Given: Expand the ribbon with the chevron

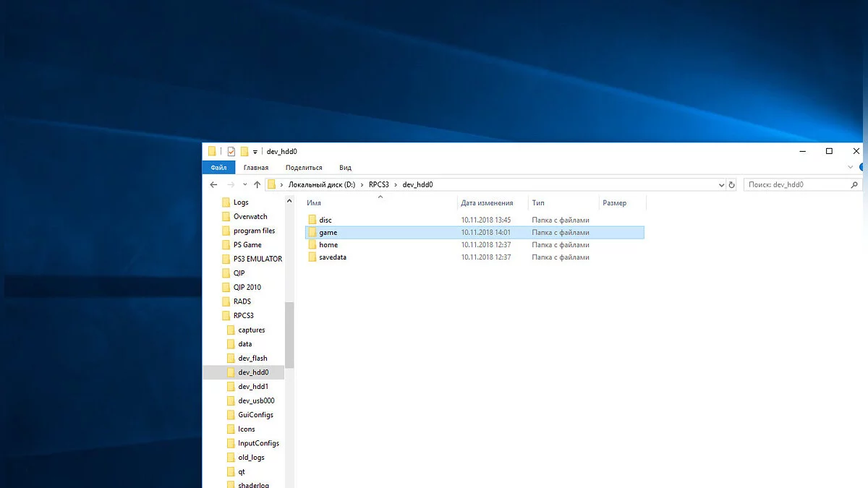Looking at the screenshot, I should (850, 168).
